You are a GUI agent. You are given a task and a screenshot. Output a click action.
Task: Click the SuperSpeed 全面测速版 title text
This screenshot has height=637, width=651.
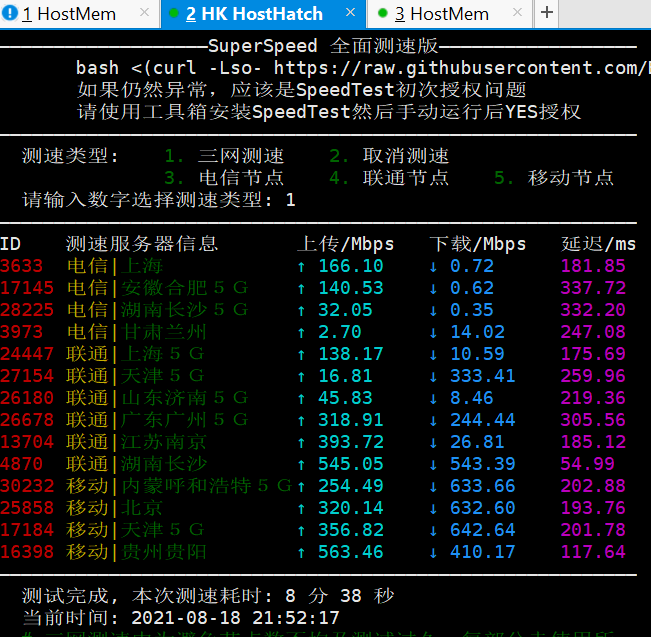tap(323, 46)
